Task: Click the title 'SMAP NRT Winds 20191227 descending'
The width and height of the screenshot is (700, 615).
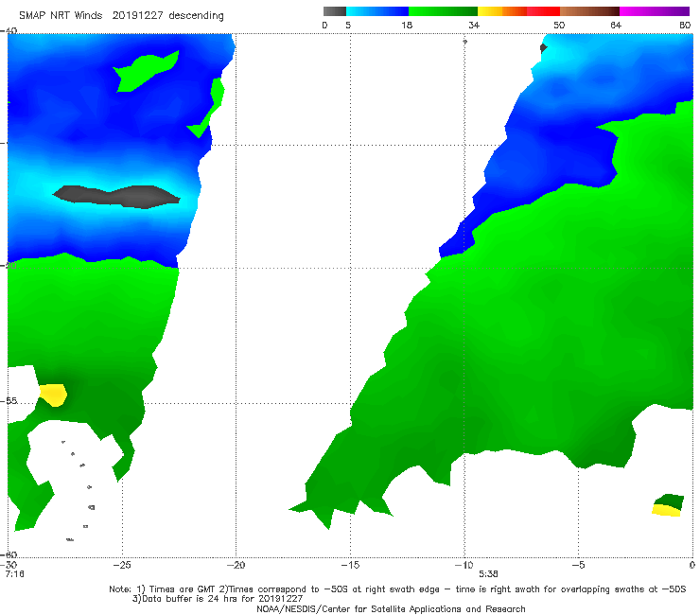Action: pos(121,15)
